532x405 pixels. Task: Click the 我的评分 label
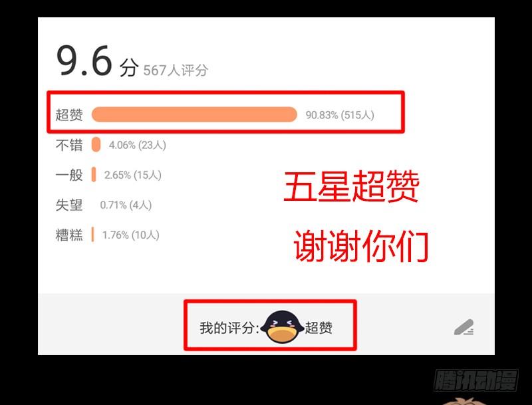pos(229,328)
